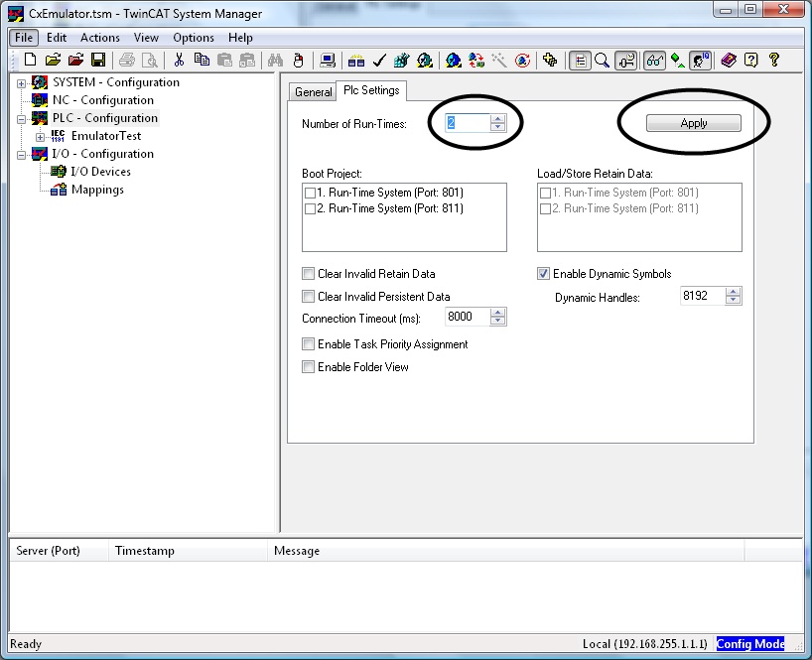
Task: Click the Print Preview toolbar icon
Action: point(150,61)
